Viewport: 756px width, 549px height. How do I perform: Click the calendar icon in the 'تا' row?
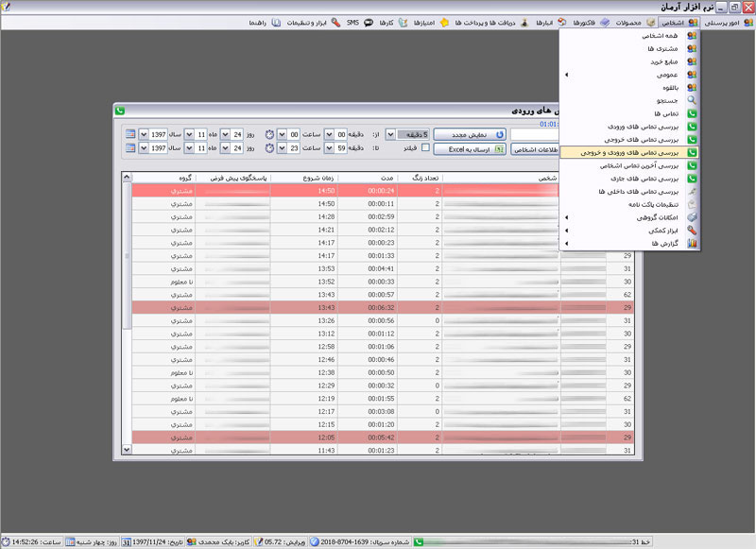coord(130,148)
